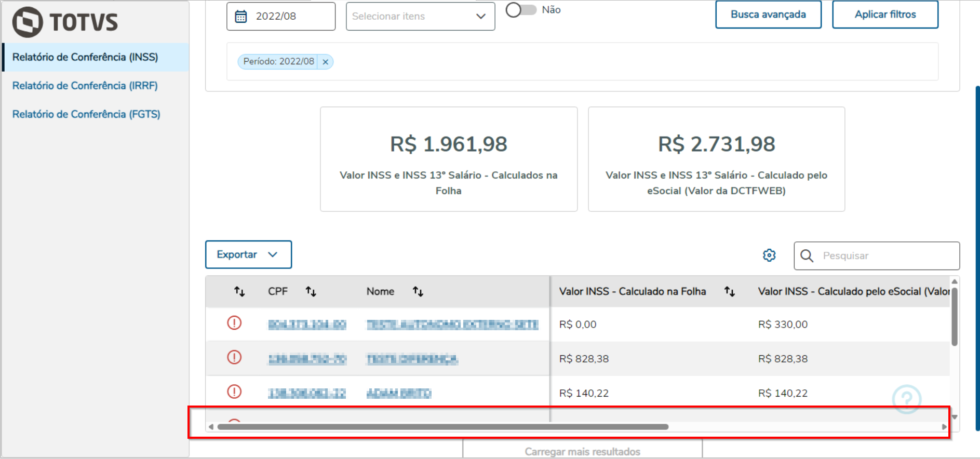980x459 pixels.
Task: Click the Aplicar filtros button
Action: coord(885,15)
